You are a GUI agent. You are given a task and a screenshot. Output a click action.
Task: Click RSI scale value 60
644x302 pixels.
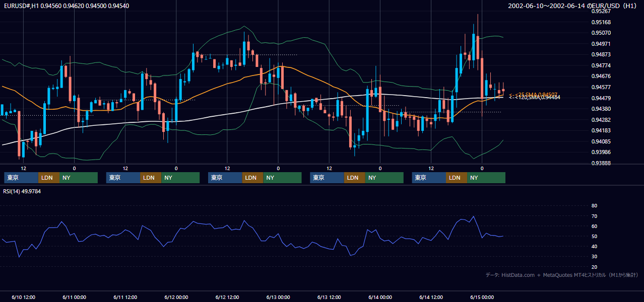pyautogui.click(x=594, y=226)
